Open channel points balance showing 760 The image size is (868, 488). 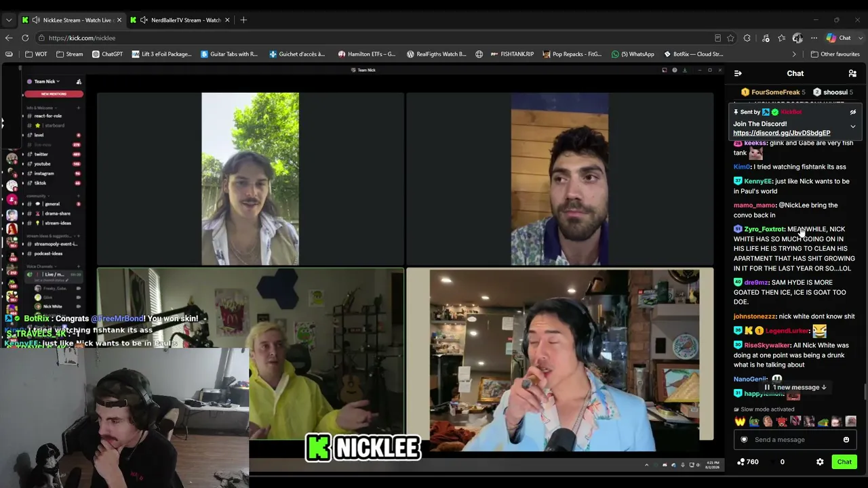tap(748, 462)
